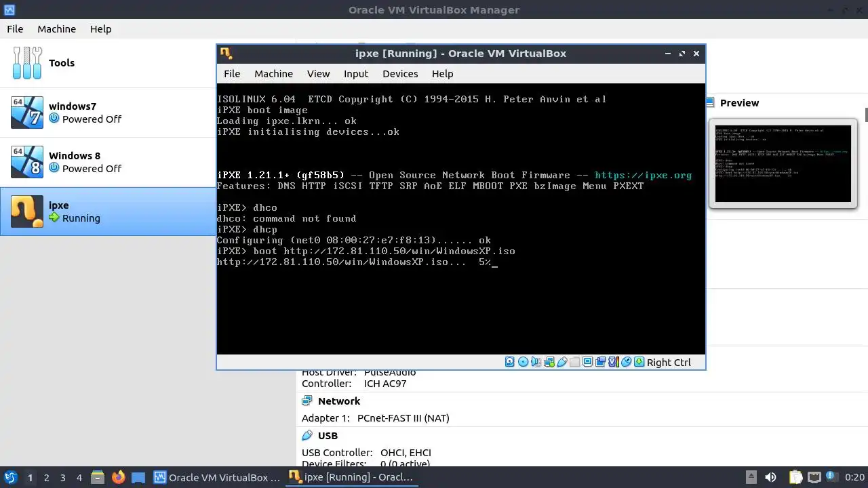Click the CPU virtualization indicator in VM status bar

click(x=614, y=362)
